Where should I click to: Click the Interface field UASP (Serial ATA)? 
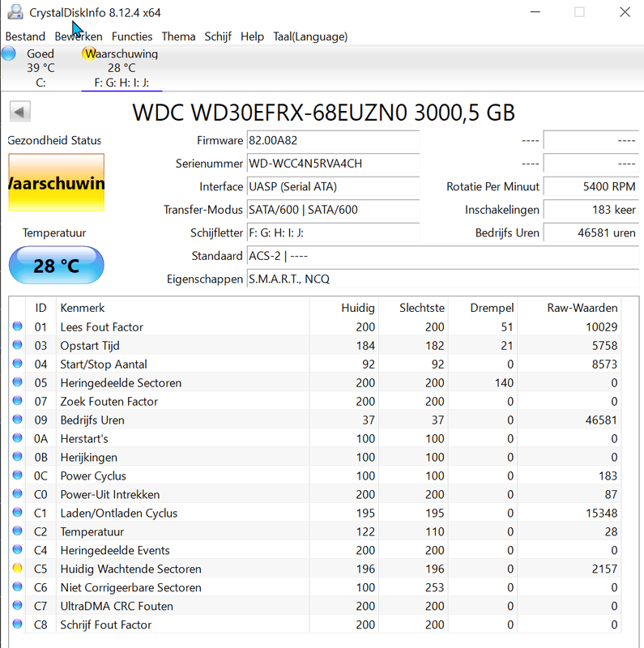tap(333, 187)
